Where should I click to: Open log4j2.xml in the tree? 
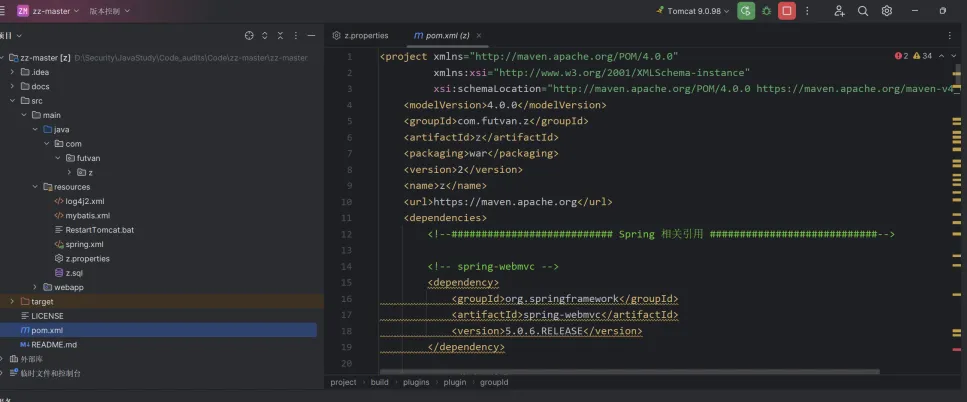(79, 201)
